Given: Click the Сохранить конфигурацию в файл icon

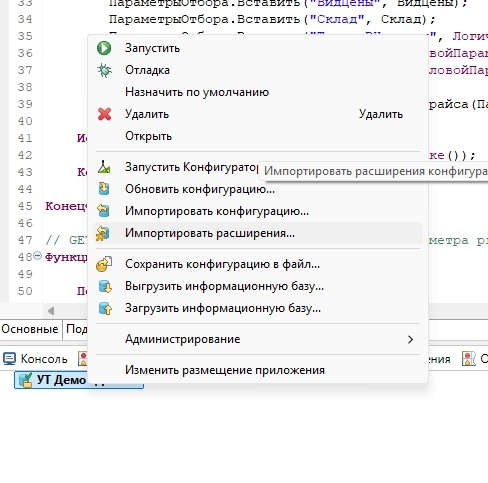Looking at the screenshot, I should pyautogui.click(x=104, y=264).
